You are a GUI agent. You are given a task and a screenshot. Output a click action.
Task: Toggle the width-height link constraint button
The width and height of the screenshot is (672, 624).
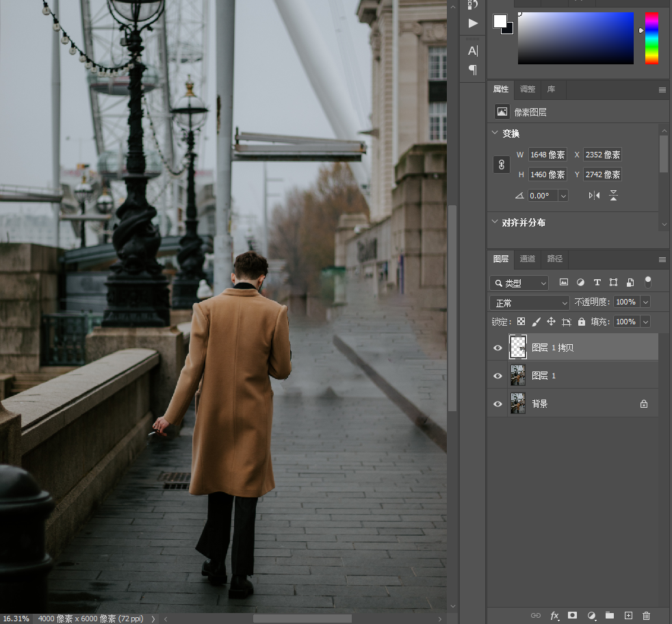coord(502,165)
